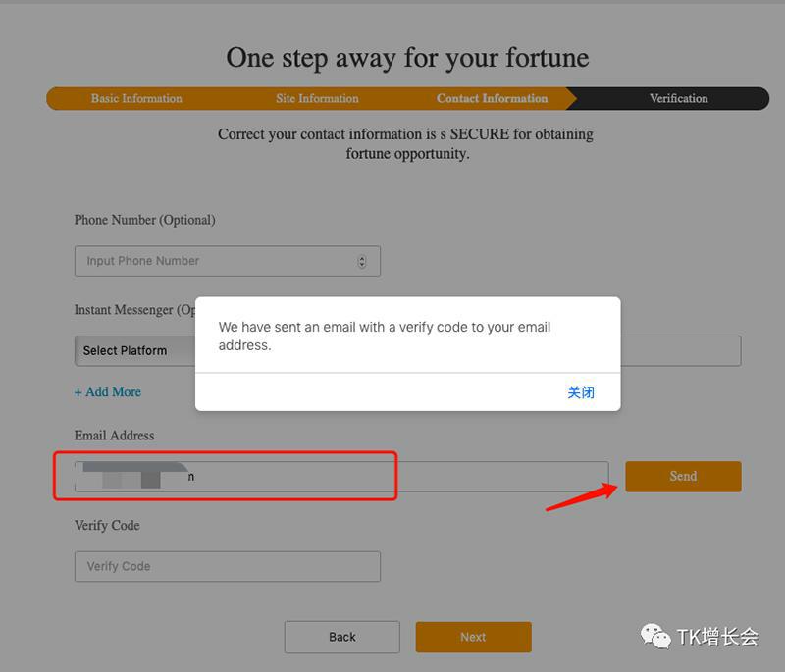Click the phone number stepper arrows

coord(362,261)
